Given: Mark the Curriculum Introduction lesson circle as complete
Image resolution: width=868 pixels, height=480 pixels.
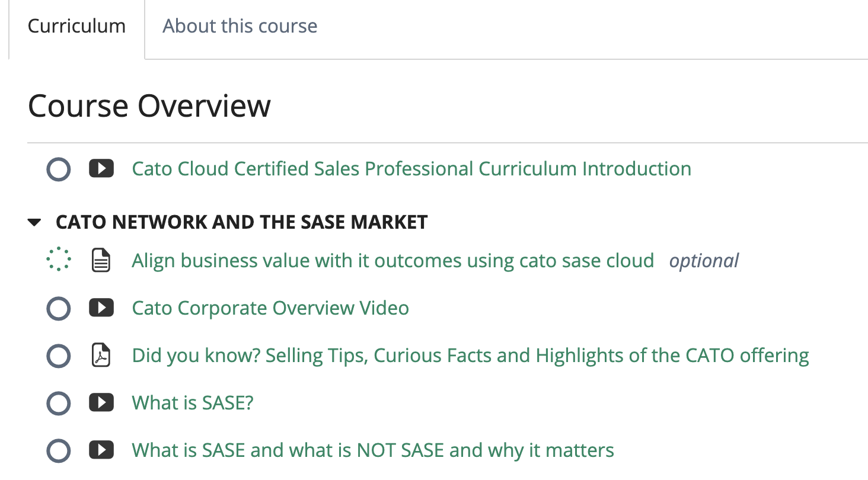Looking at the screenshot, I should click(58, 168).
